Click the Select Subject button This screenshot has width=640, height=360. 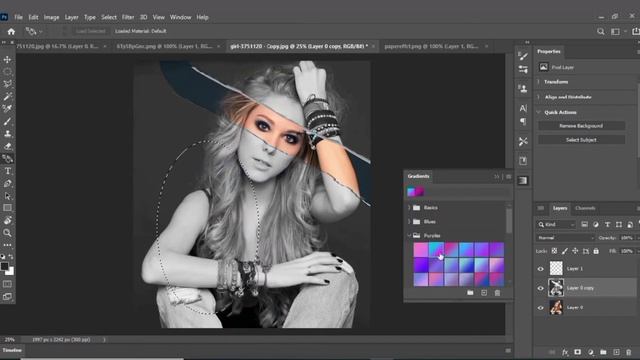581,140
